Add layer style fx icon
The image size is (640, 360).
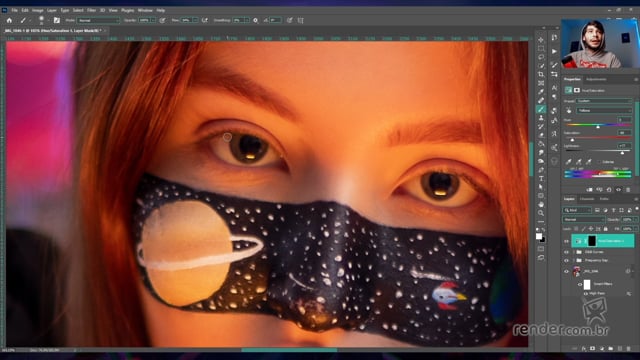[584, 349]
